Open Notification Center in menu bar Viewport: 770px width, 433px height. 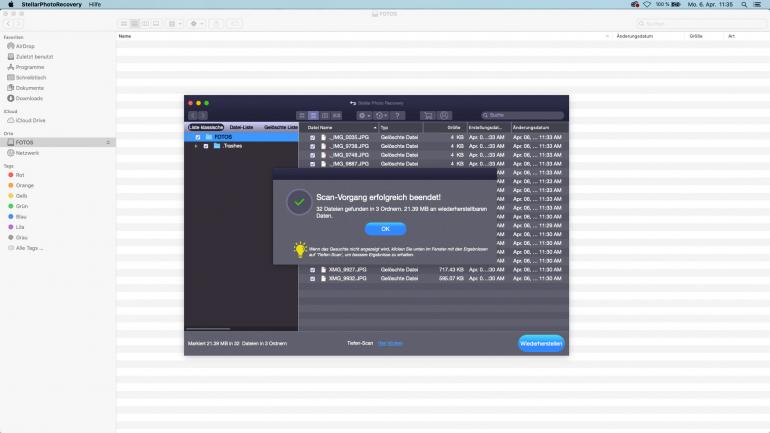(x=758, y=4)
